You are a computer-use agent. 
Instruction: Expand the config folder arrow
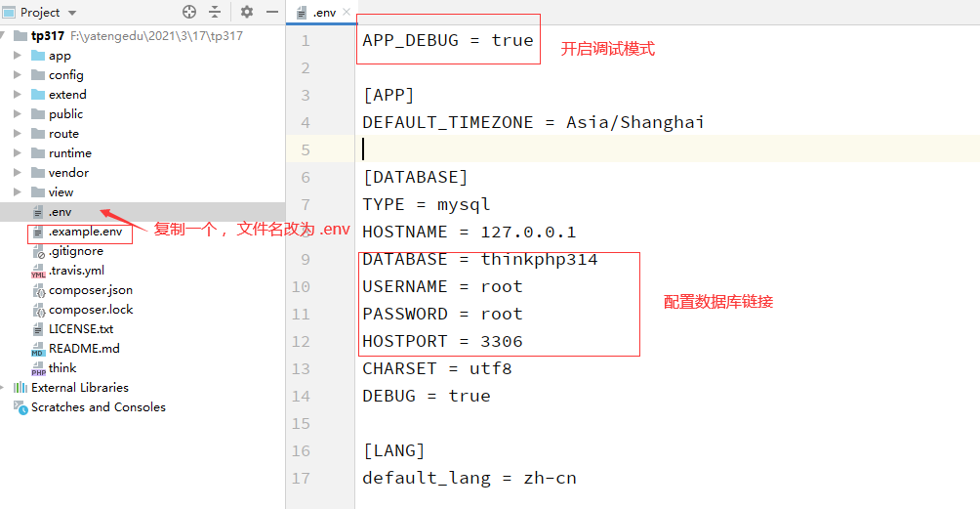(x=18, y=75)
